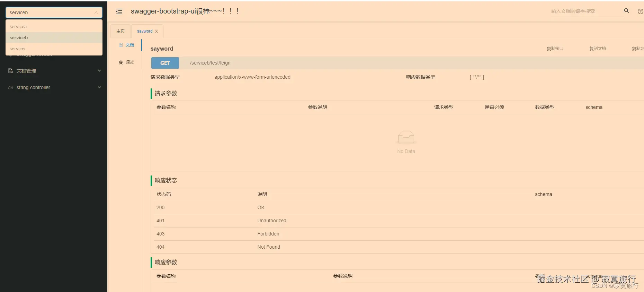The image size is (644, 292).
Task: Click the 响应数据类型 label
Action: click(421, 77)
